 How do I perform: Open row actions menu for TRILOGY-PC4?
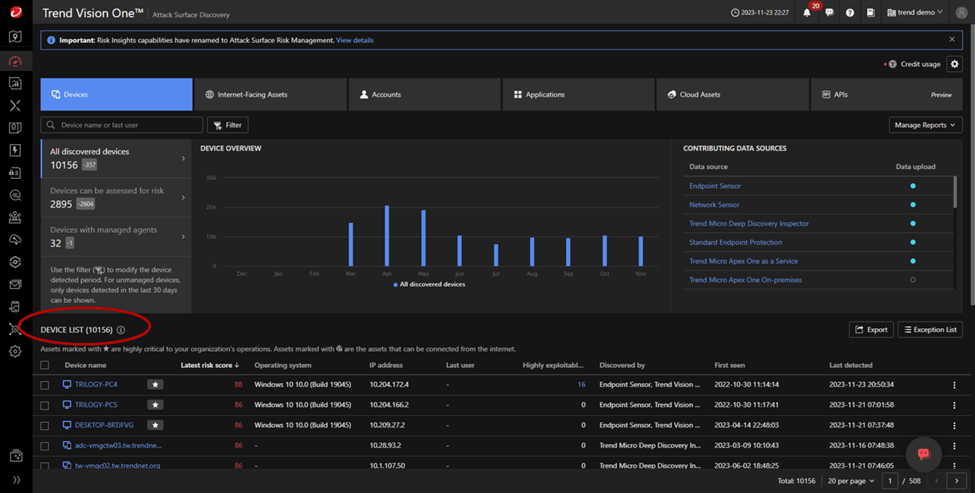pyautogui.click(x=954, y=385)
